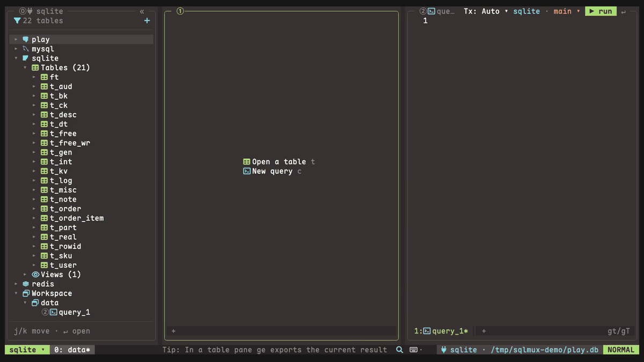Collapse the Workspace node
Screen dimensions: 644x362
[16, 293]
